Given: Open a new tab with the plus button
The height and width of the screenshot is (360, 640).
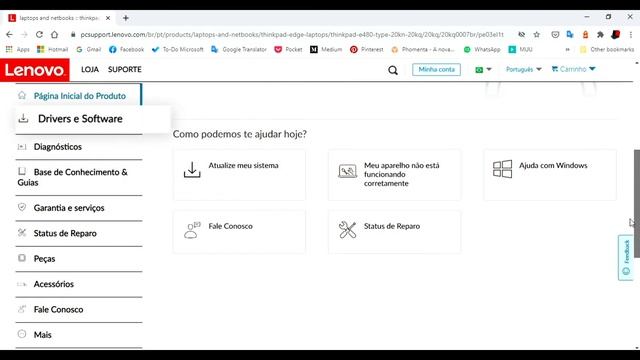Looking at the screenshot, I should tap(126, 18).
